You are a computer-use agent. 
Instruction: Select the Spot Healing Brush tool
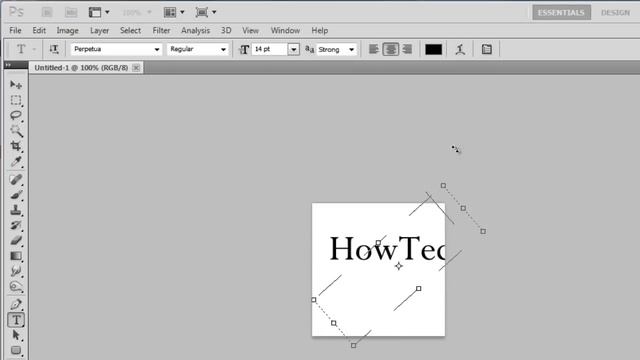[x=16, y=180]
